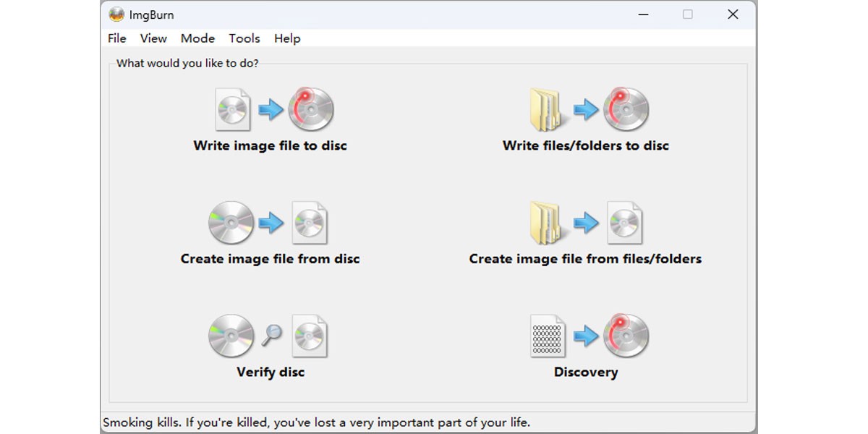868x434 pixels.
Task: Close the ImgBurn window
Action: 733,14
